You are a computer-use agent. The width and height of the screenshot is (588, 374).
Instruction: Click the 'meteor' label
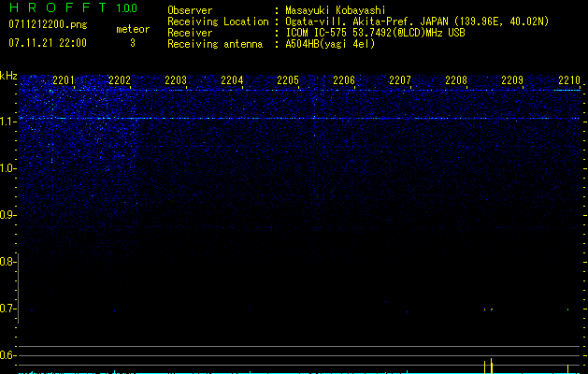point(133,29)
